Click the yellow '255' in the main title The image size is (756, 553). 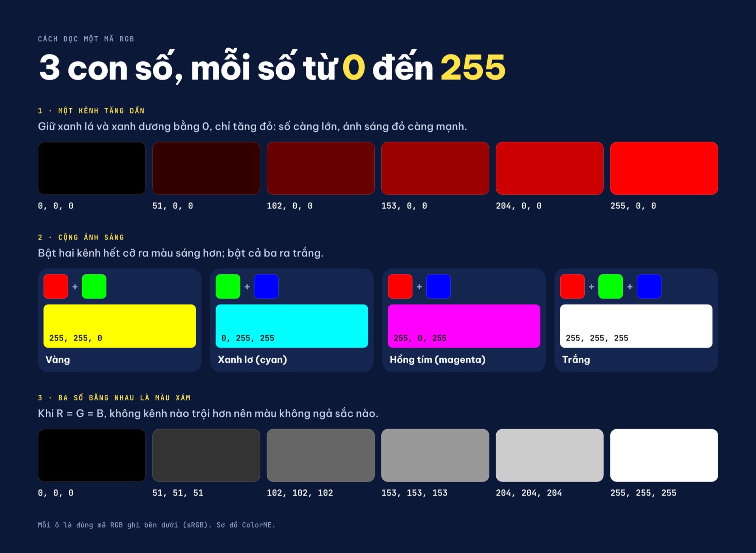(473, 68)
